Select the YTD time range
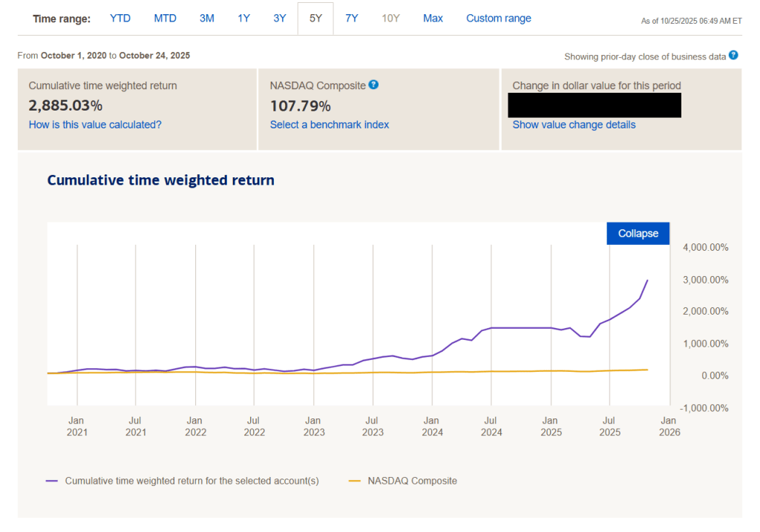 pyautogui.click(x=120, y=19)
